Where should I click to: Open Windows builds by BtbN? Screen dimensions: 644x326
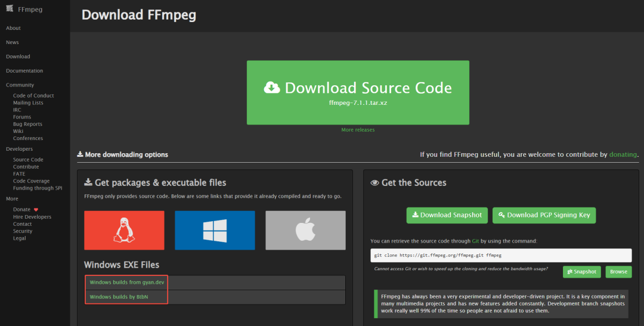(119, 297)
